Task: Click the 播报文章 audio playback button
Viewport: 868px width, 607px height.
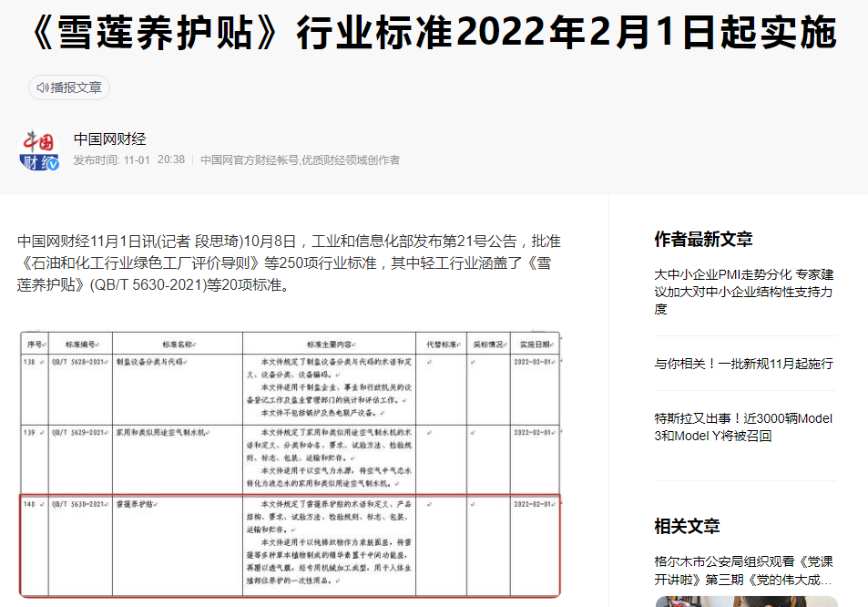Action: 69,87
